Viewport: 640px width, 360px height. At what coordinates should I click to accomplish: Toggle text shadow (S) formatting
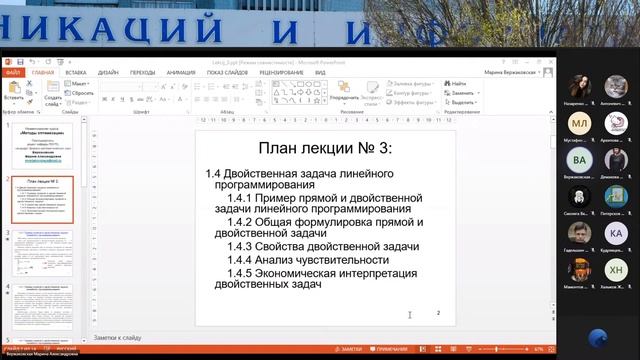pos(131,99)
